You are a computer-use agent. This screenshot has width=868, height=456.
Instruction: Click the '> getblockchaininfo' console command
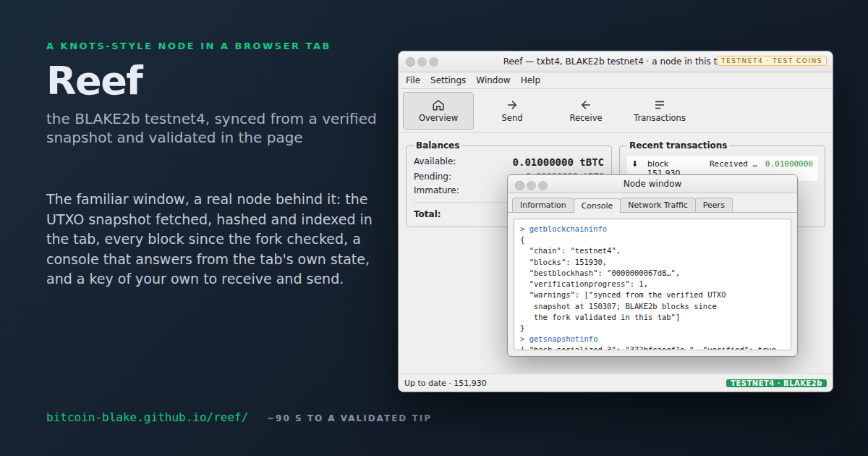[x=563, y=229]
